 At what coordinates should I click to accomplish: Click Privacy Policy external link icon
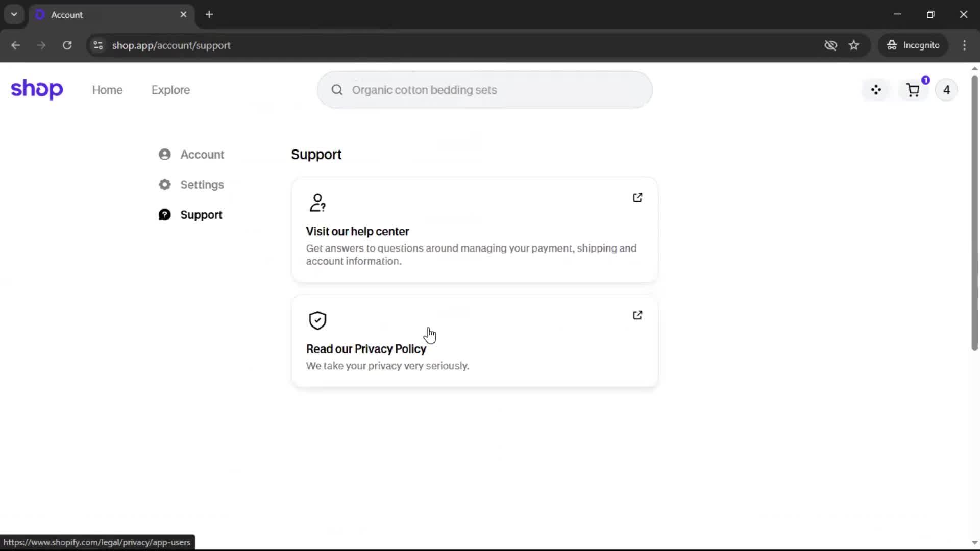click(638, 315)
